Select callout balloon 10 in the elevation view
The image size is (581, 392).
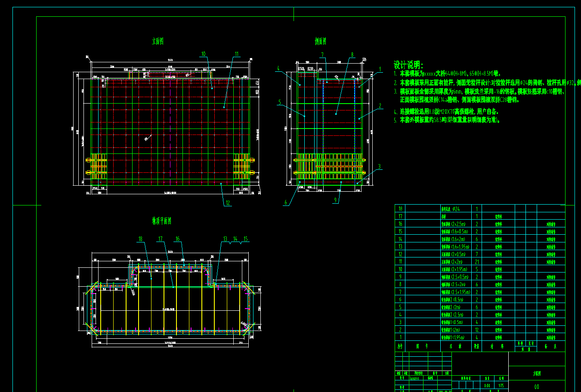point(202,54)
